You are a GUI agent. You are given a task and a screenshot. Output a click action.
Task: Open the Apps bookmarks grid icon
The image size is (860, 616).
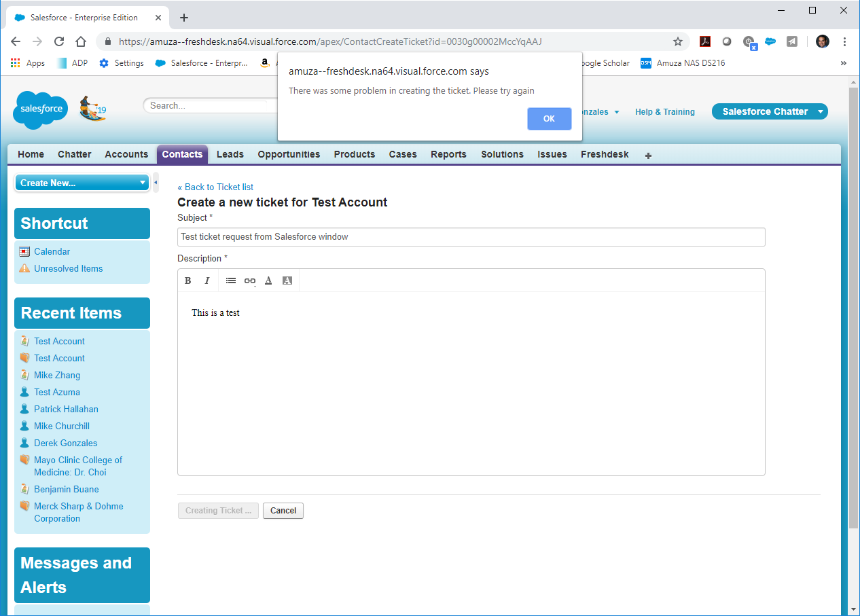pos(16,63)
